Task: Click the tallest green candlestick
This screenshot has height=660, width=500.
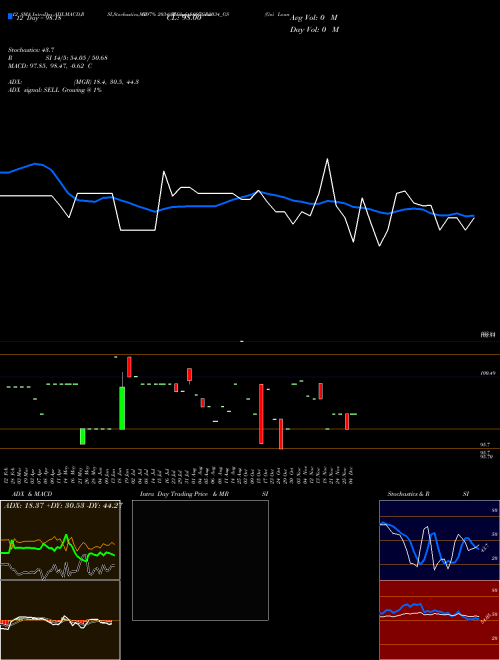Action: (x=122, y=408)
